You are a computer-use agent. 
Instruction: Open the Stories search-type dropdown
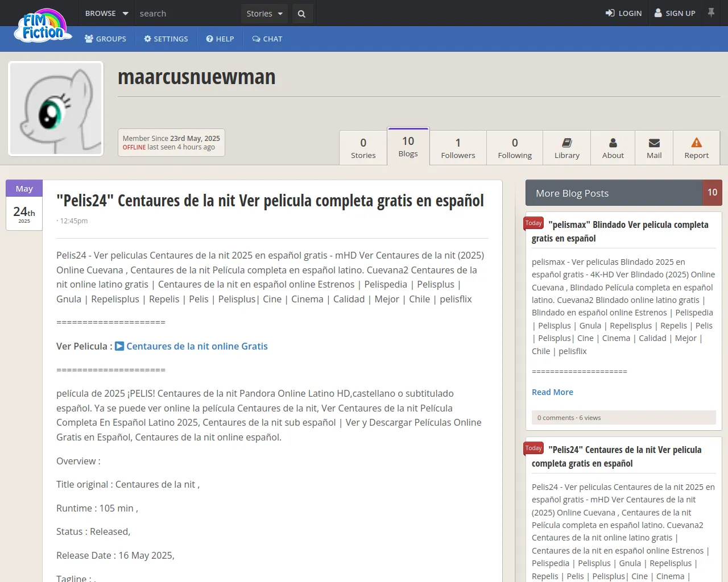tap(264, 14)
